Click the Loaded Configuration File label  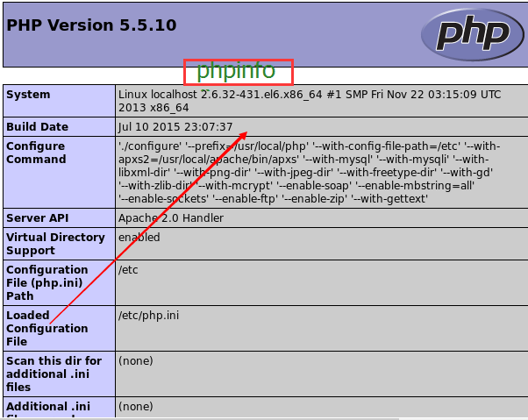pyautogui.click(x=47, y=328)
